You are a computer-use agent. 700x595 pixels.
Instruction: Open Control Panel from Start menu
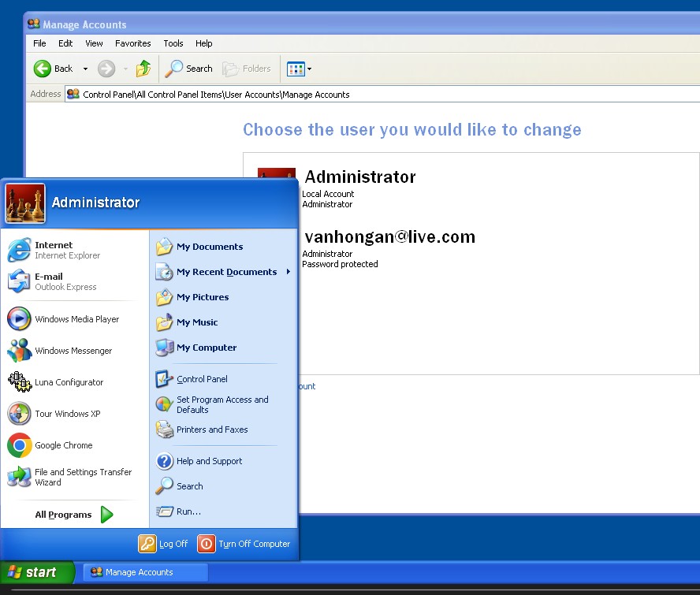pos(202,379)
